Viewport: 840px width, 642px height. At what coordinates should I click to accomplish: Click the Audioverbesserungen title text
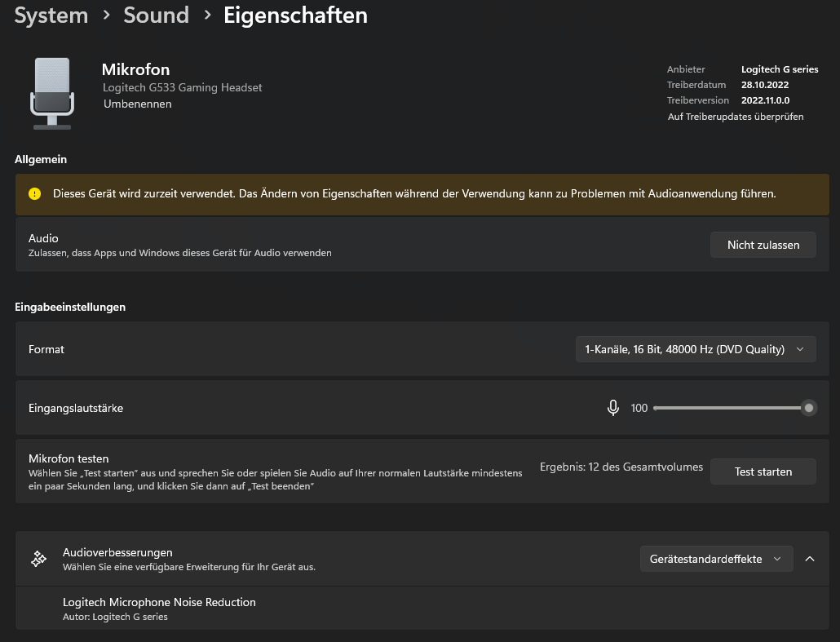(117, 552)
